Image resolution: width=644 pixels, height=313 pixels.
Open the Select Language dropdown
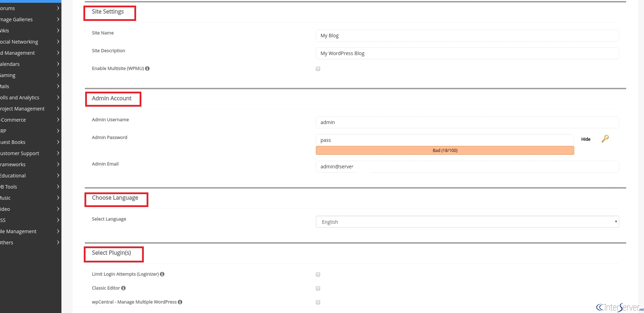coord(467,222)
